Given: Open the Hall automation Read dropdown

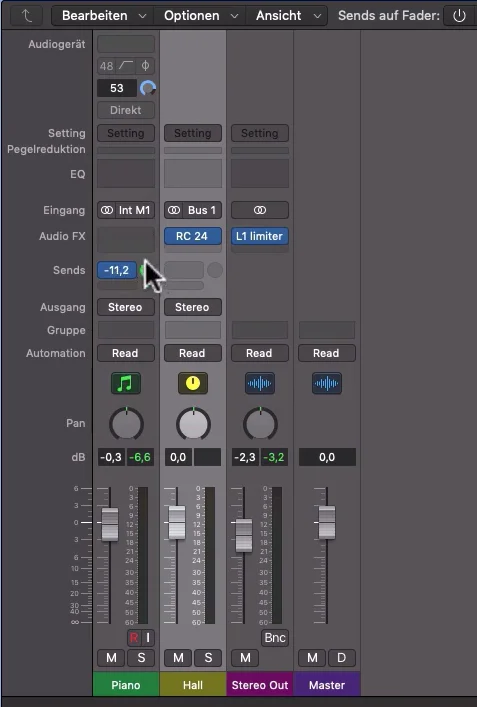Looking at the screenshot, I should pos(193,353).
